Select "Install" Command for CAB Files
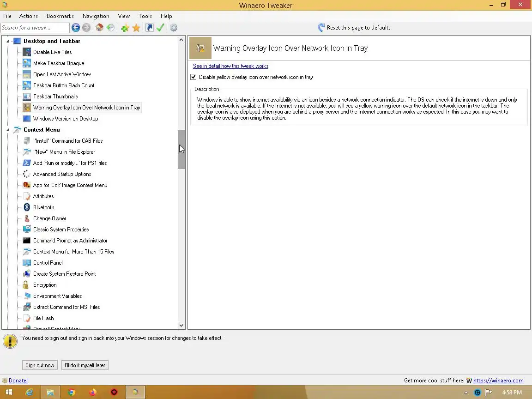532x399 pixels. [x=68, y=141]
